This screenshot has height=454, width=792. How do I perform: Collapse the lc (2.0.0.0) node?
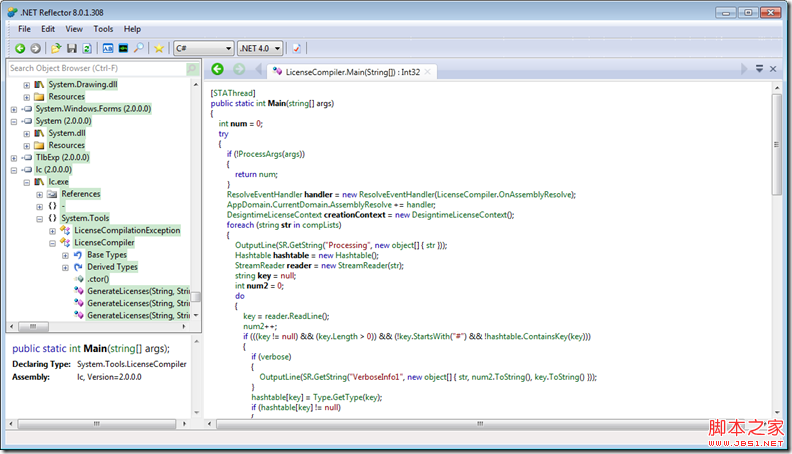coord(14,170)
